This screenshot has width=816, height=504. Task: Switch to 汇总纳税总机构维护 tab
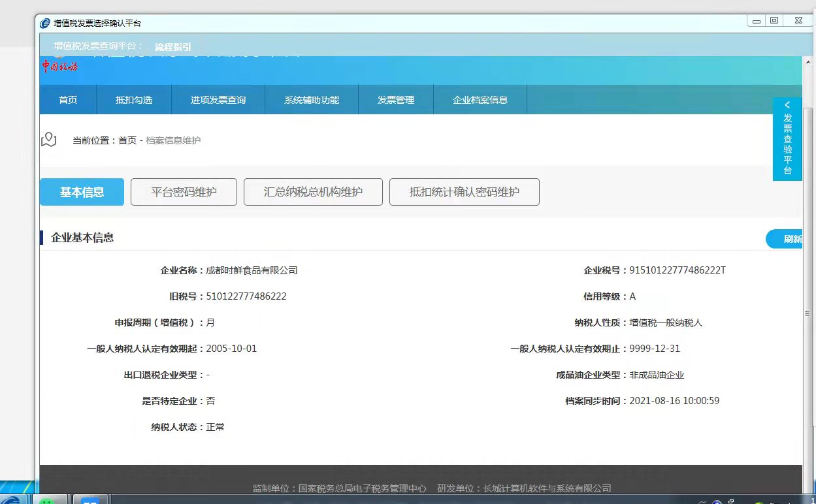click(313, 192)
